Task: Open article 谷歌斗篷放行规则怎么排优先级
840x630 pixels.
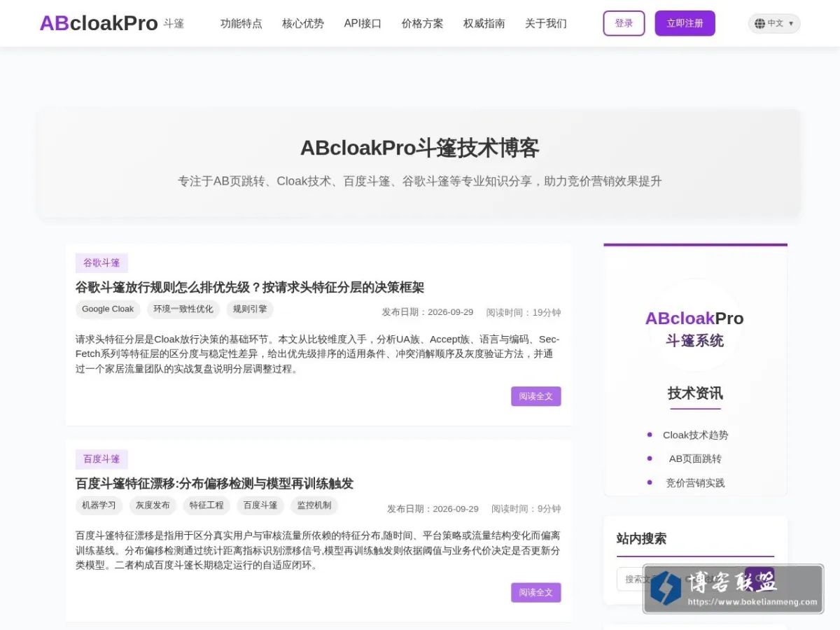Action: (250, 287)
